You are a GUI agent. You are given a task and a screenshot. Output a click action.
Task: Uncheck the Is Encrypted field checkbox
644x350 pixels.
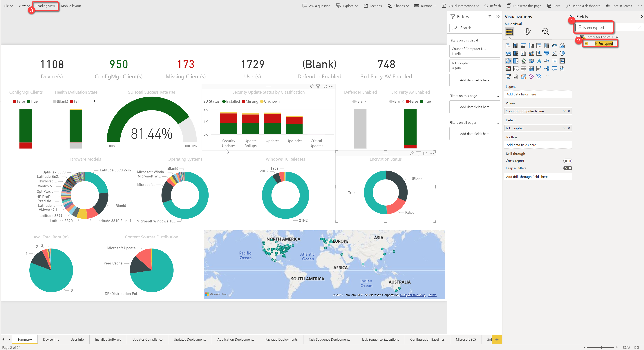[586, 43]
